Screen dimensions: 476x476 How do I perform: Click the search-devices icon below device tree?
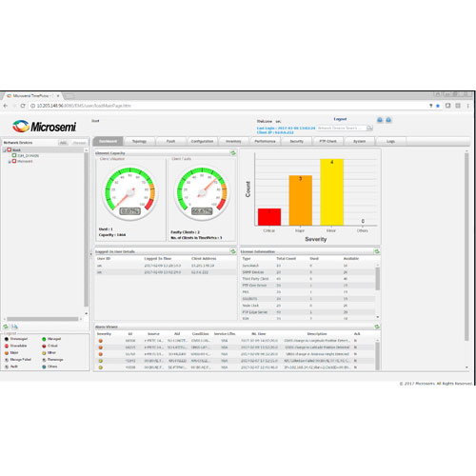click(14, 327)
